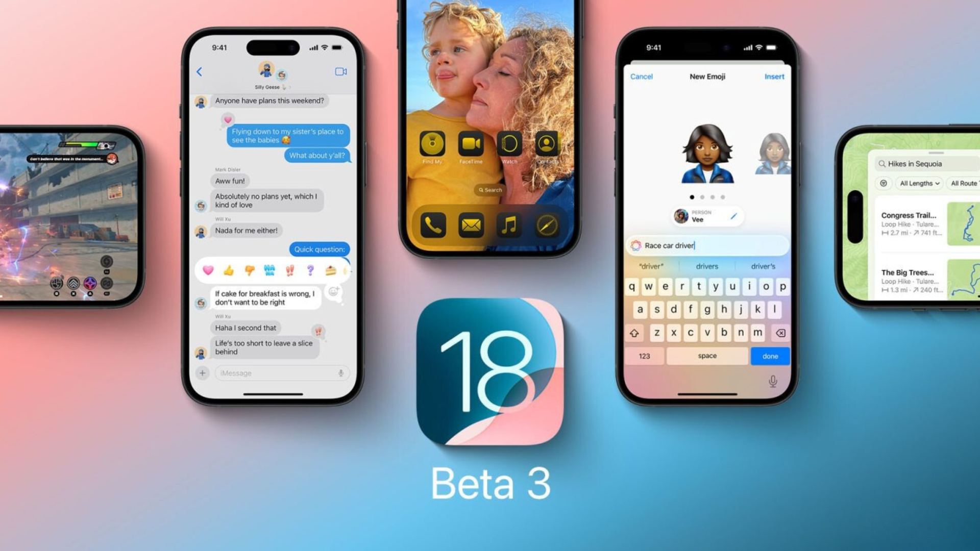Tap the cake message tapback reaction

coord(329,270)
